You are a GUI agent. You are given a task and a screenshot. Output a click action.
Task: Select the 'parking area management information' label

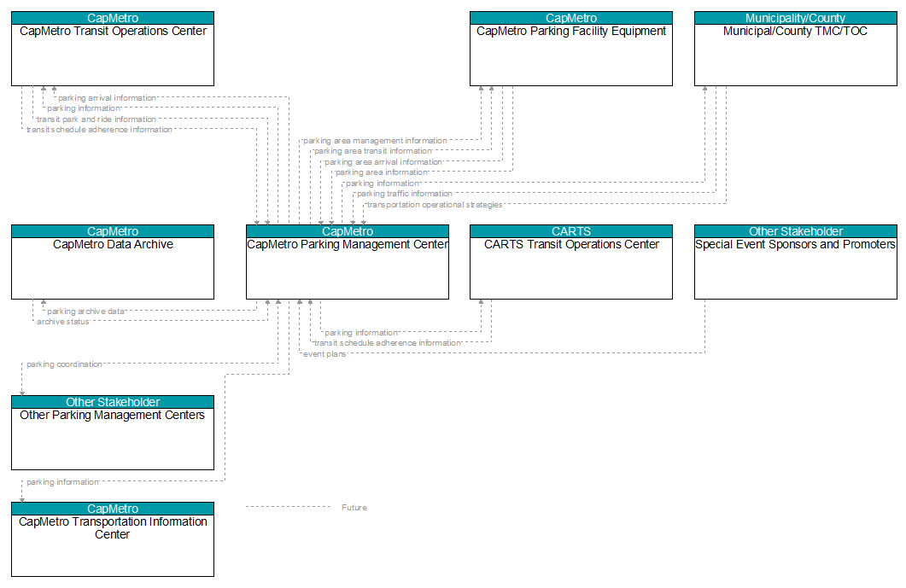[x=375, y=141]
